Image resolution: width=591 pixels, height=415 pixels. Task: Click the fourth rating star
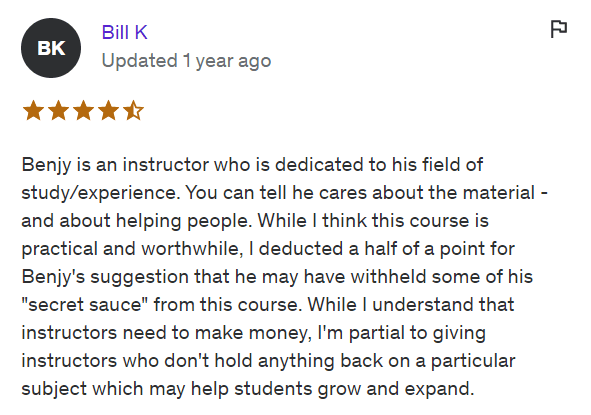point(109,110)
